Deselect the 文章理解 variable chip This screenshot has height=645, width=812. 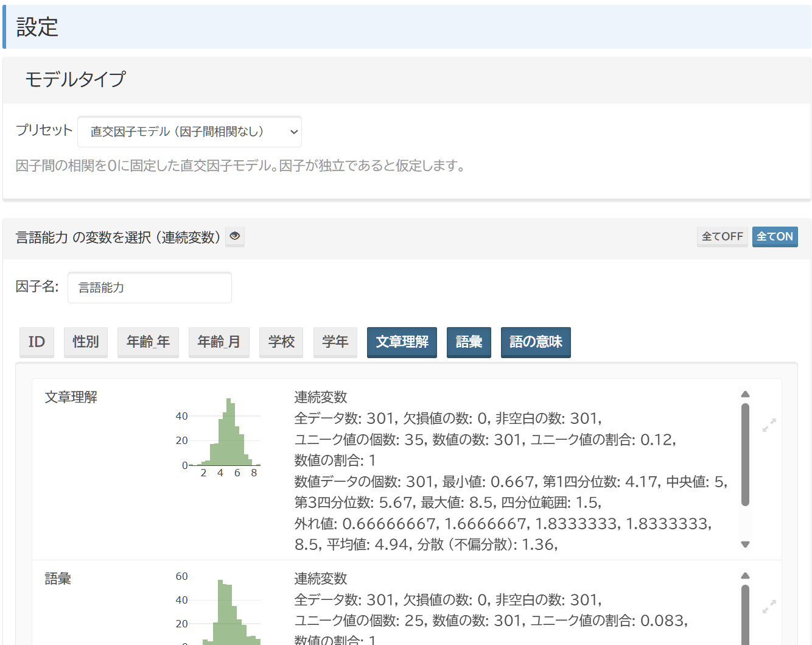tap(402, 342)
